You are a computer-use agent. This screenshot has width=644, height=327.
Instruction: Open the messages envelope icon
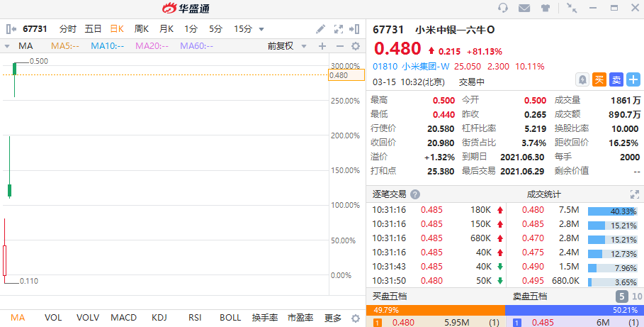coord(524,8)
